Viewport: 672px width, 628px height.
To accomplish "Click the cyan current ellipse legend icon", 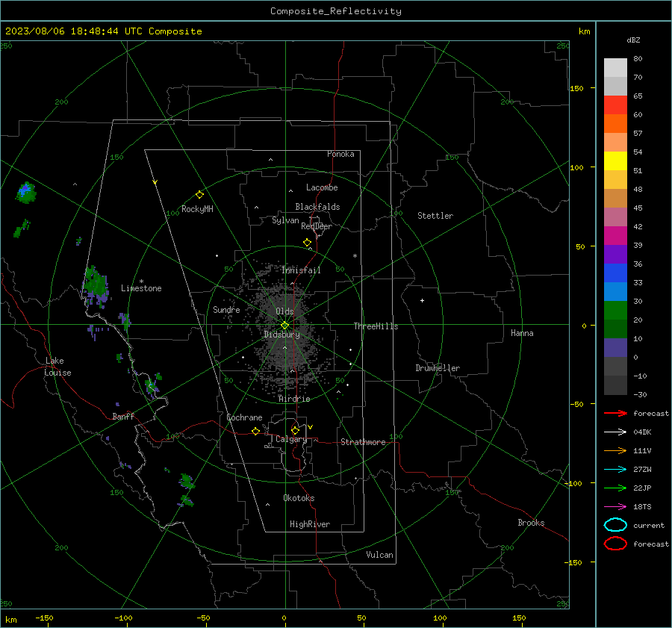I will [x=615, y=525].
